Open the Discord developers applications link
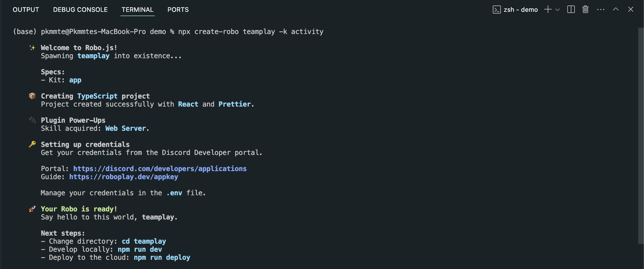 160,168
